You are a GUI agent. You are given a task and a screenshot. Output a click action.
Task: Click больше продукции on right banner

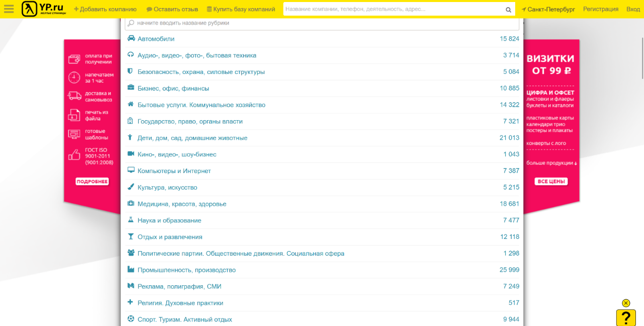click(552, 163)
